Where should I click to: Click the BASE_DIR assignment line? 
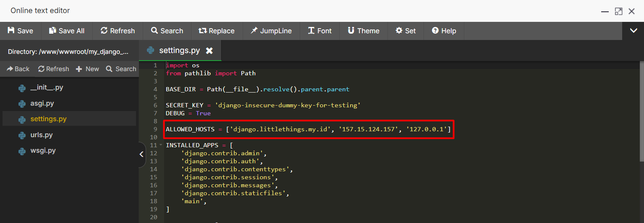point(257,89)
